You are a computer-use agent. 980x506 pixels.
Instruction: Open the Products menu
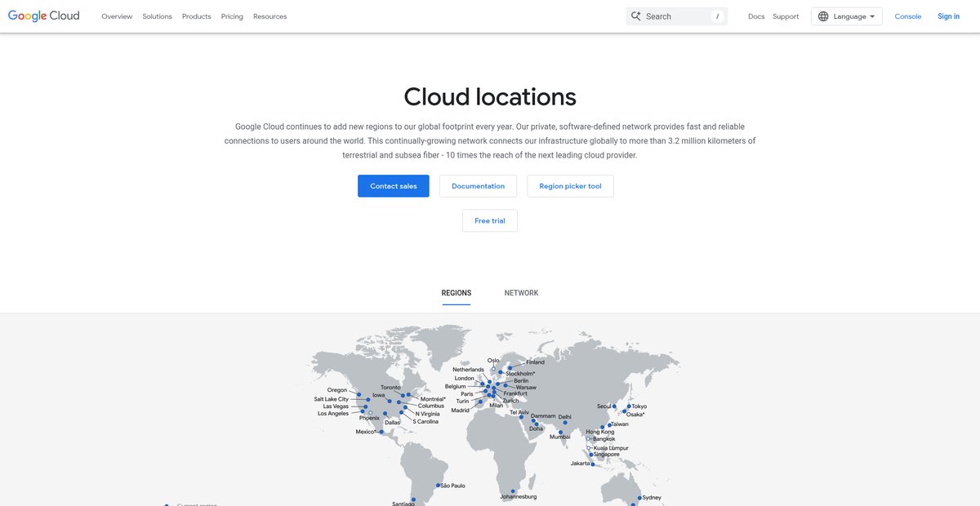point(197,16)
